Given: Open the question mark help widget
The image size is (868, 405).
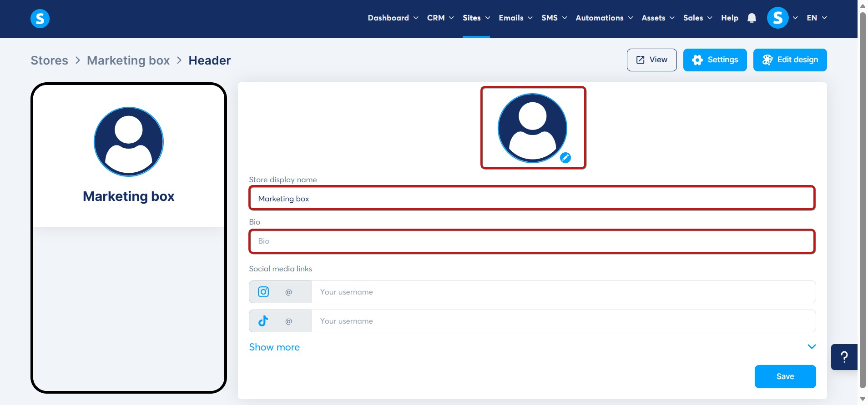Looking at the screenshot, I should point(844,357).
